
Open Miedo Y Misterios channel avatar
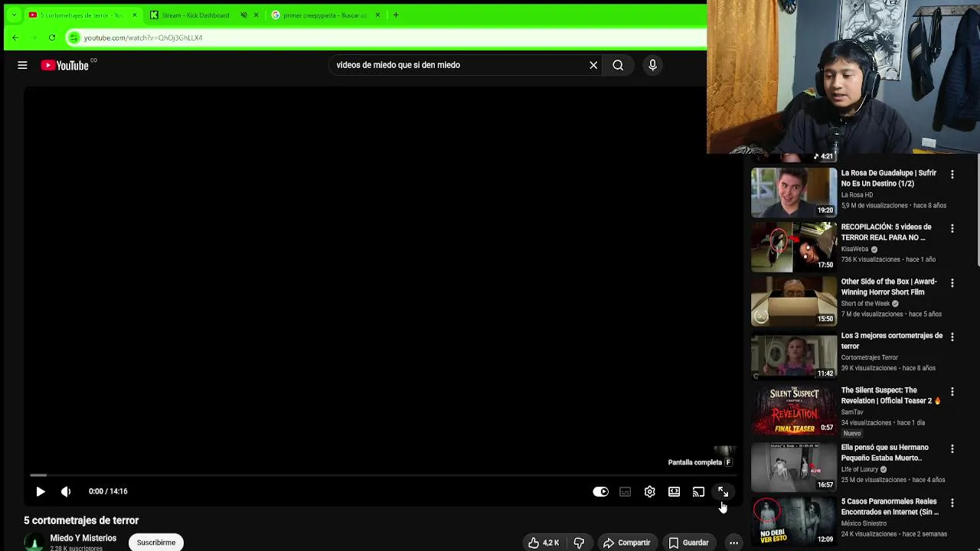point(33,543)
